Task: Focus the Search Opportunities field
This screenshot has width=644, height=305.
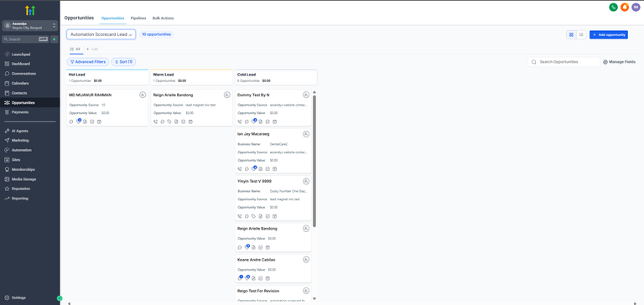Action: [x=563, y=62]
